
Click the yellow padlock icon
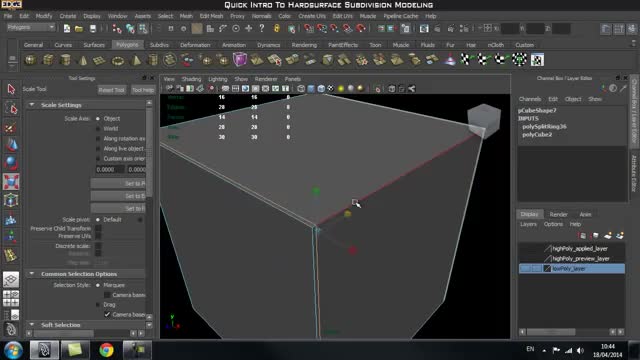point(277,28)
